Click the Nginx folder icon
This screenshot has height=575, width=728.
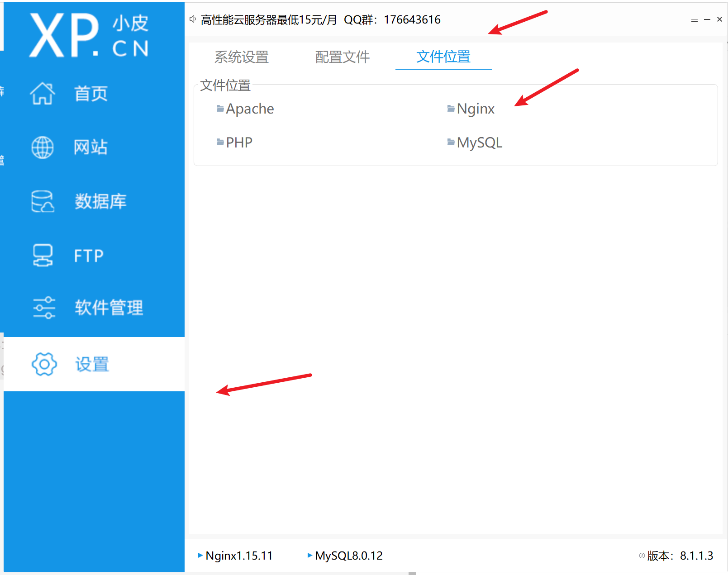point(451,109)
